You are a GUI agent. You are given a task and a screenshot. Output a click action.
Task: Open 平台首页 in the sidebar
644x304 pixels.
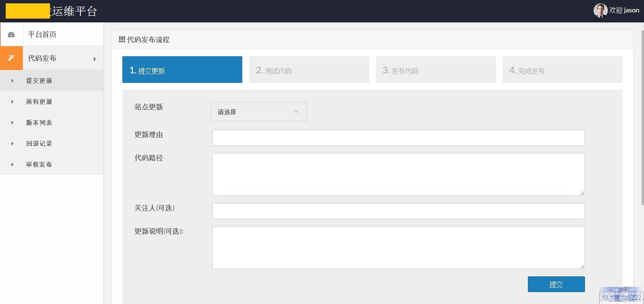(52, 34)
